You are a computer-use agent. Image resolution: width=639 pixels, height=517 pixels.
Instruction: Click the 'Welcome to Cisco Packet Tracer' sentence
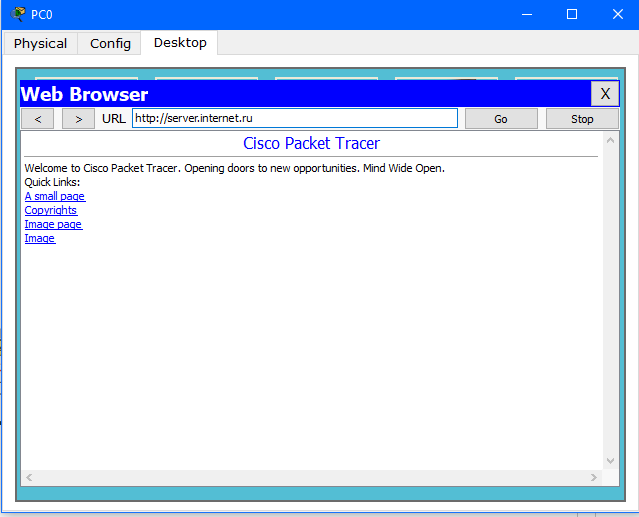click(x=235, y=168)
